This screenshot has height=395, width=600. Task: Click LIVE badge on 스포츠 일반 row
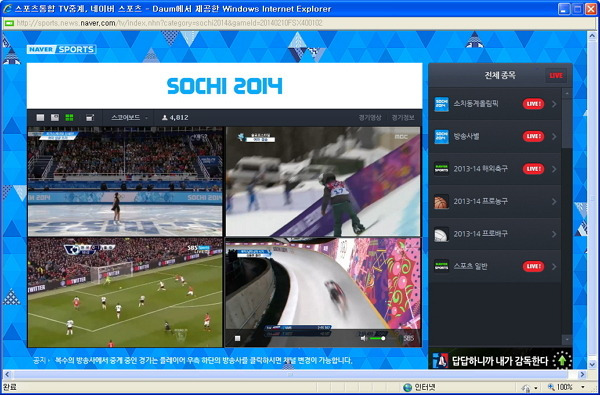[533, 266]
